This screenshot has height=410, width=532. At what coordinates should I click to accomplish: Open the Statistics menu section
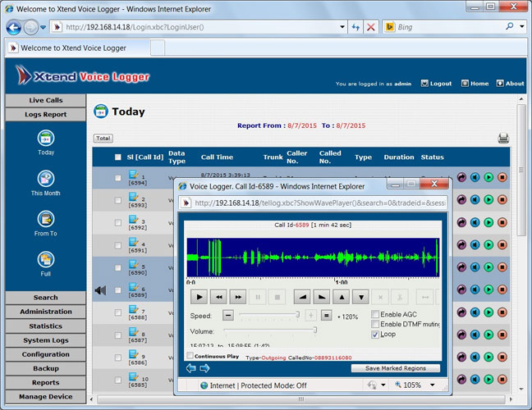(x=46, y=326)
